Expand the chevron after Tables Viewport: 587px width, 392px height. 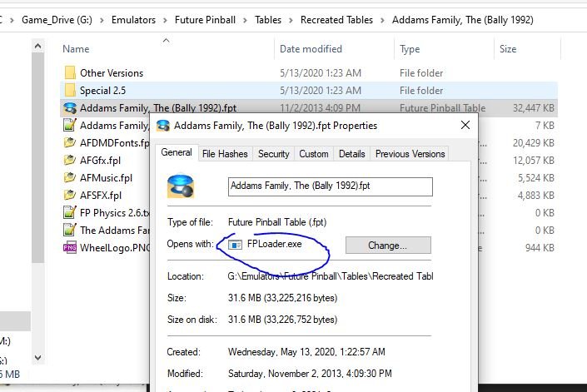click(x=291, y=20)
